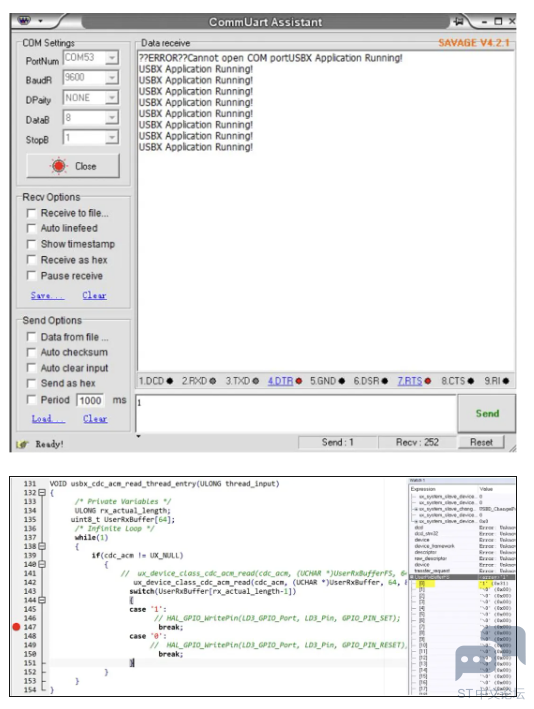Toggle the 7.RTS signal link
This screenshot has height=709, width=534.
point(410,381)
